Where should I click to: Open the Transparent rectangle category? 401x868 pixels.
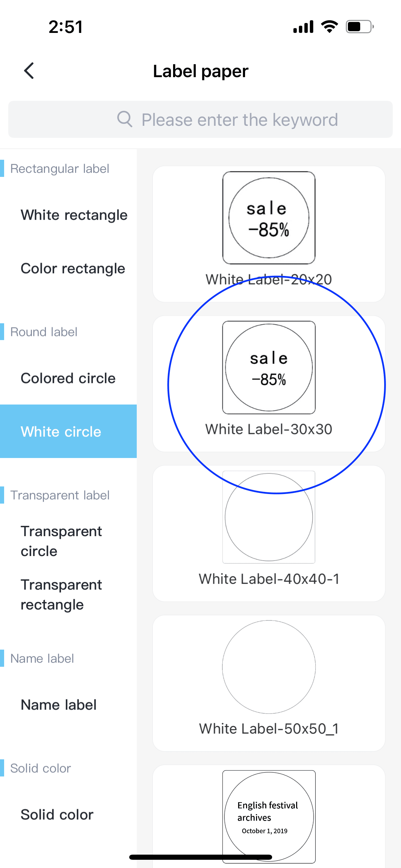[61, 594]
